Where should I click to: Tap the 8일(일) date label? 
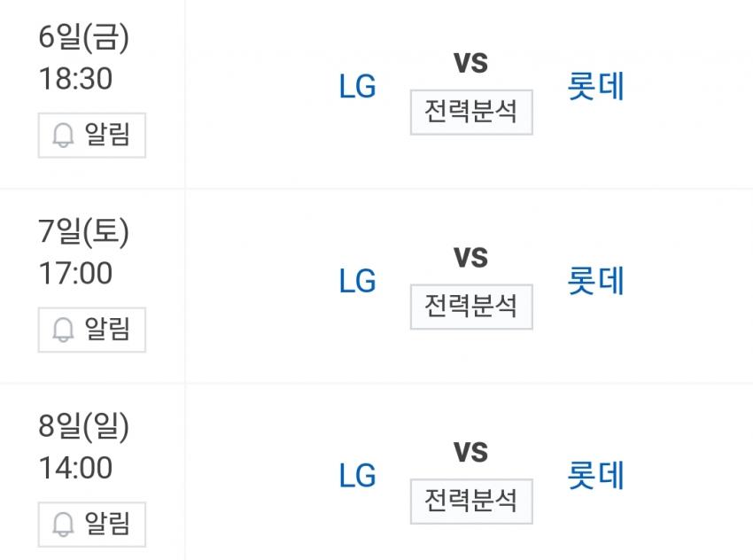tap(84, 427)
